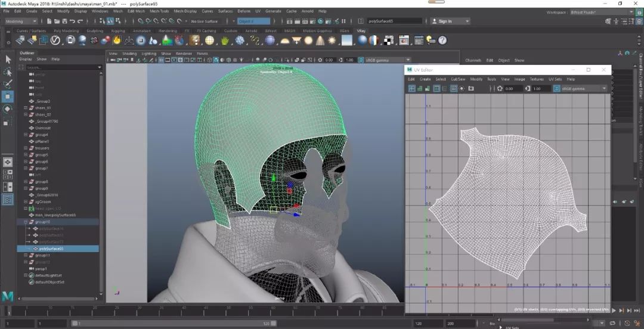Image resolution: width=644 pixels, height=329 pixels.
Task: Switch to the Sculpting shelf tab
Action: pyautogui.click(x=95, y=31)
